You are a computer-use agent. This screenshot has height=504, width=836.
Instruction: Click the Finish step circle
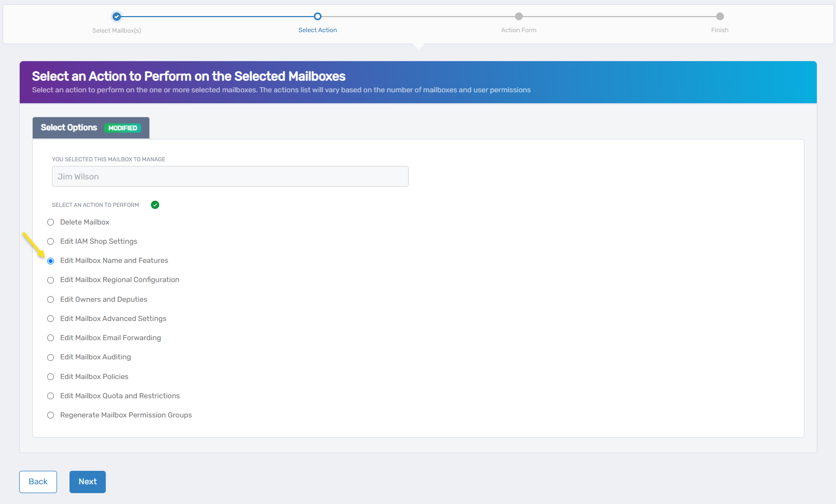pyautogui.click(x=719, y=17)
